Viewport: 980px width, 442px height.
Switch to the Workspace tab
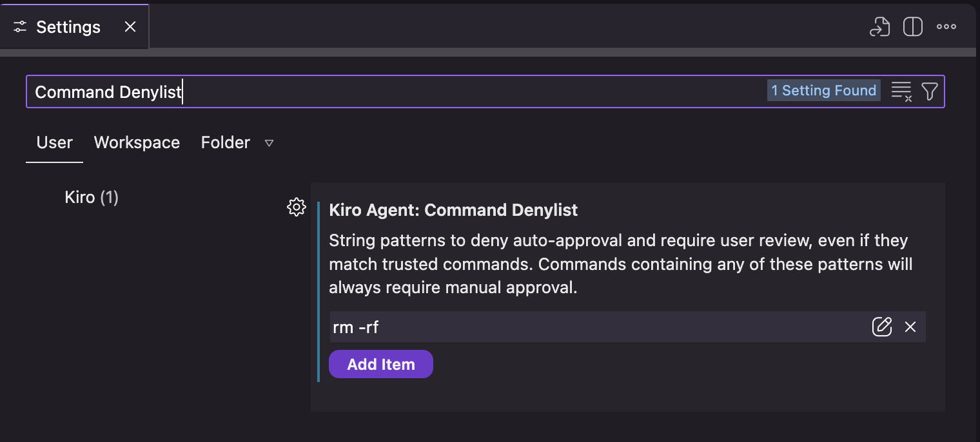pos(137,142)
